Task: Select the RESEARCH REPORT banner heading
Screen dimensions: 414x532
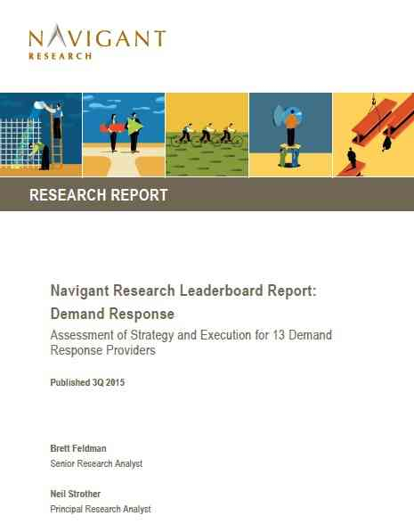Action: click(x=99, y=195)
